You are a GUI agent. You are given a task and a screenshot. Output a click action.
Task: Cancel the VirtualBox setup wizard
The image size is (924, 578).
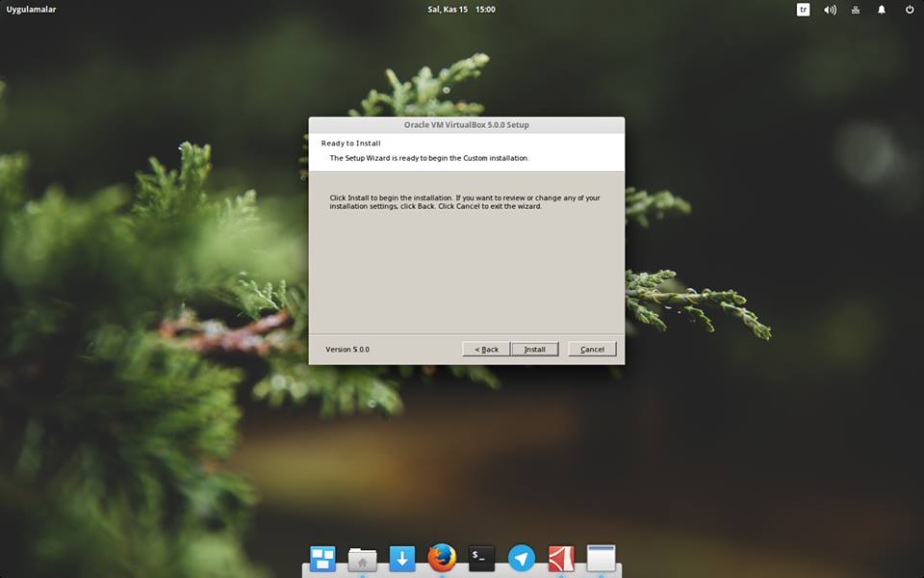click(x=592, y=349)
